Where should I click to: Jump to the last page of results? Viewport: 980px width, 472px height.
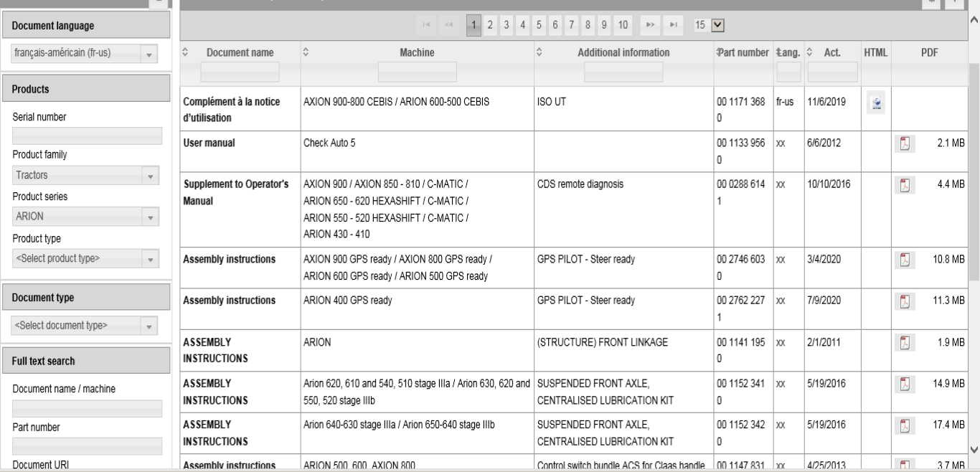pyautogui.click(x=672, y=26)
